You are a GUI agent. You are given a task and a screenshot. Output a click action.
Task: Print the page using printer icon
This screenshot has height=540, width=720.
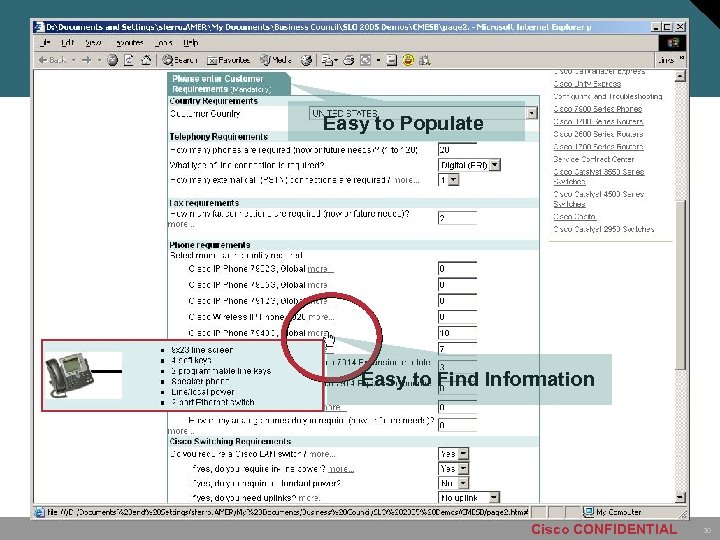point(349,60)
